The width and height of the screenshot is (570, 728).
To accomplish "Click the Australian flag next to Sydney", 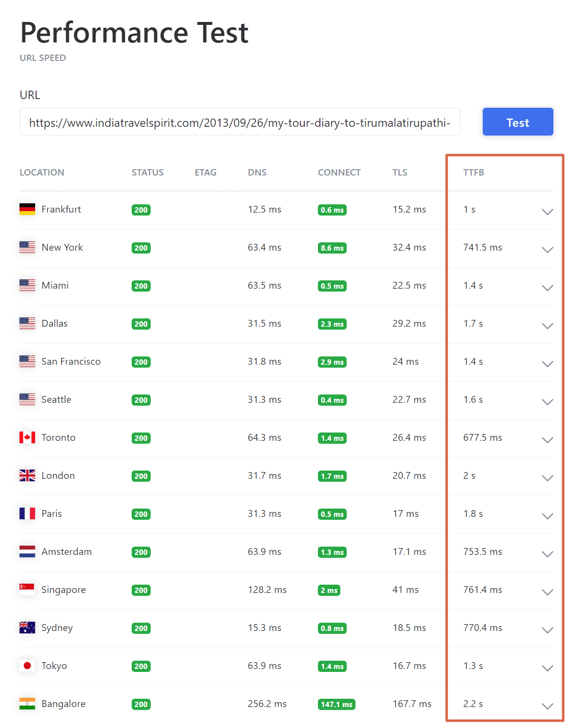I will pyautogui.click(x=27, y=628).
